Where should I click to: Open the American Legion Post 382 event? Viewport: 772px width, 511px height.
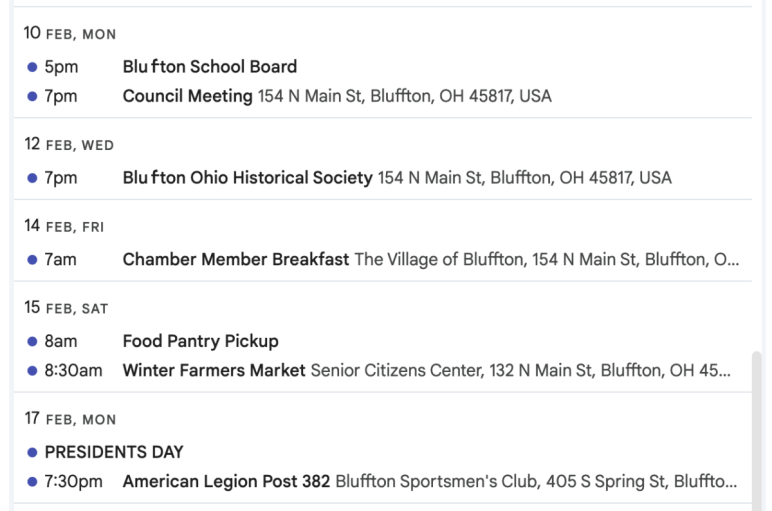(x=226, y=481)
